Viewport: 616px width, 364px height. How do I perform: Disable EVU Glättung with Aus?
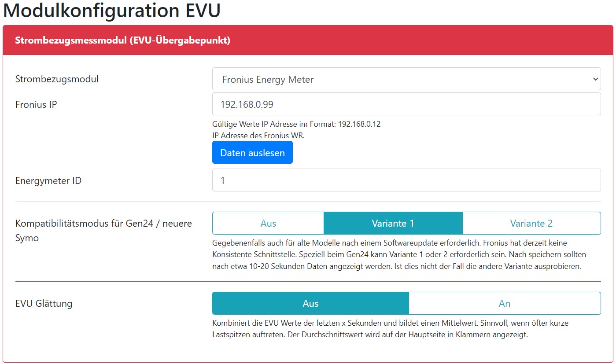(x=310, y=304)
